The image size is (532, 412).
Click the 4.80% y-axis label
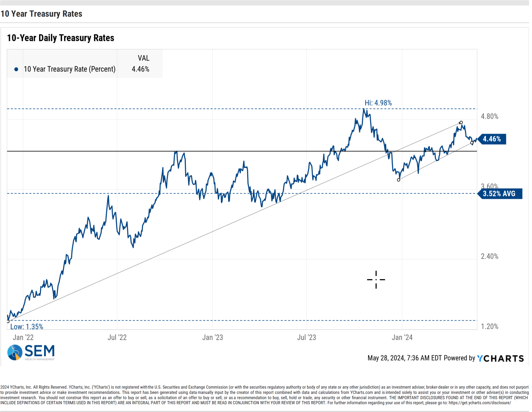pyautogui.click(x=490, y=117)
